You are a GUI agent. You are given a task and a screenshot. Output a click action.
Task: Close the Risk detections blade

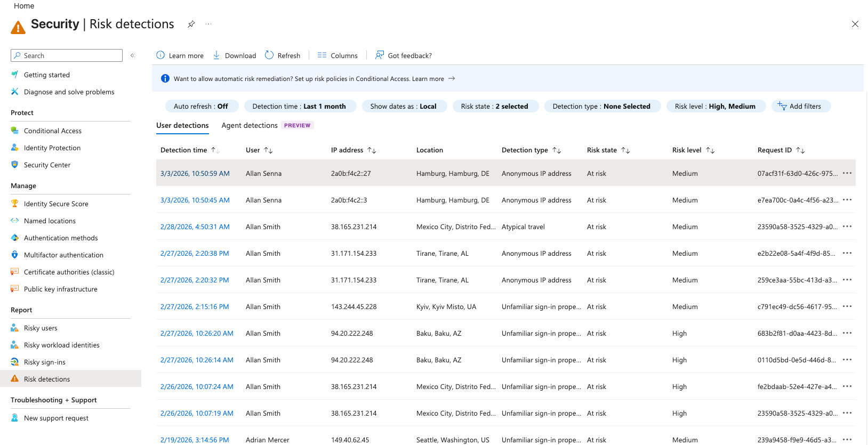(x=855, y=24)
